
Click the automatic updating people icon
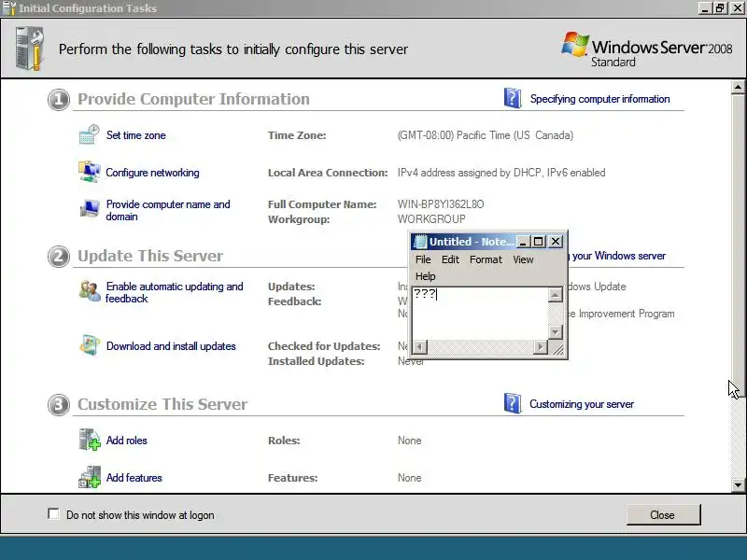[89, 291]
